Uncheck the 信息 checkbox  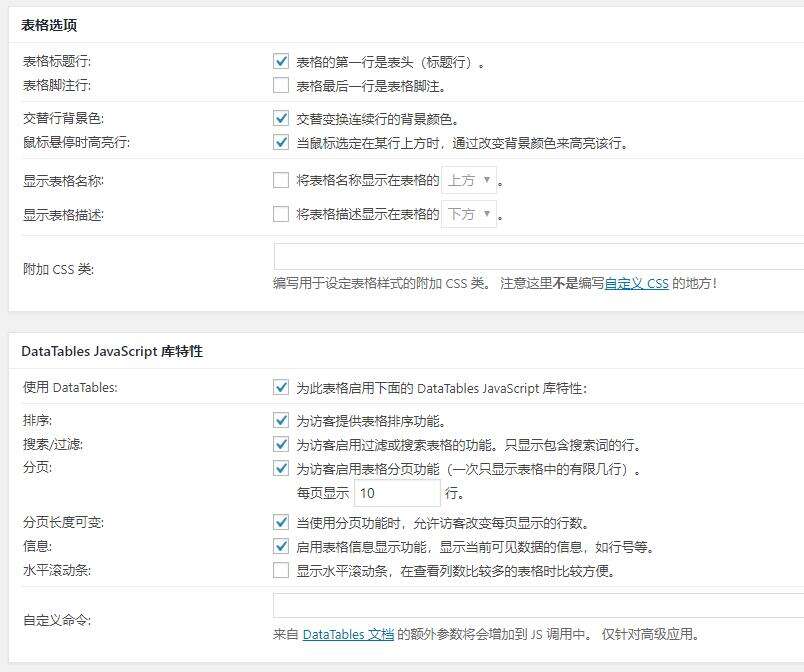[281, 546]
